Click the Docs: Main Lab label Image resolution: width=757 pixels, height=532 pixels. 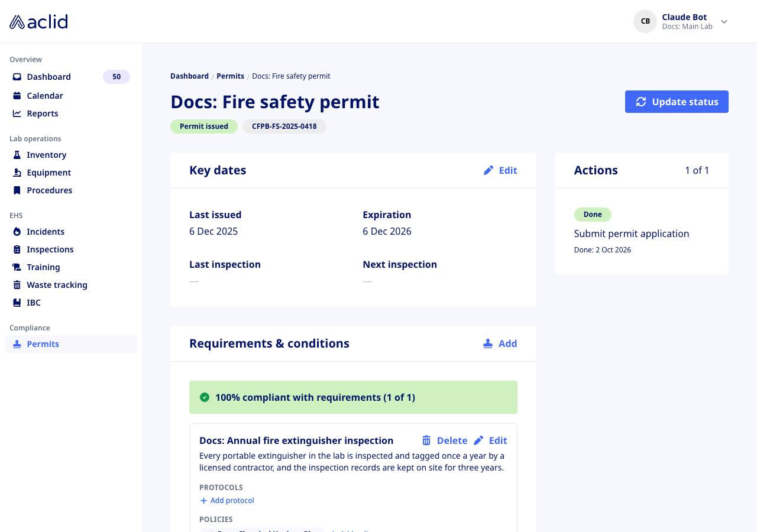(687, 27)
